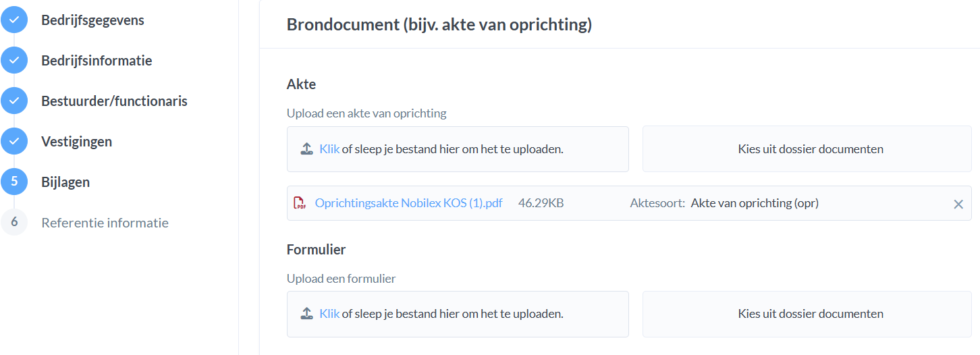Click the 'Klik' upload link under Formulier
The image size is (980, 355).
329,314
